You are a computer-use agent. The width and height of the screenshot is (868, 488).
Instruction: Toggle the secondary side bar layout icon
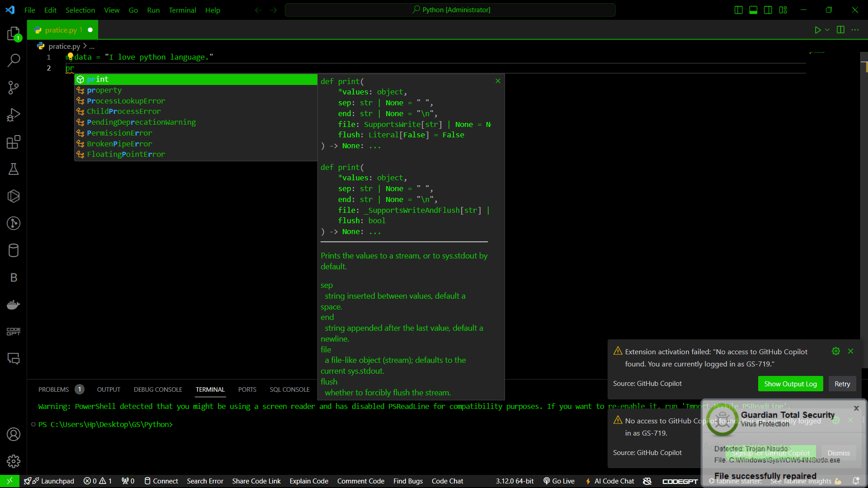(768, 10)
